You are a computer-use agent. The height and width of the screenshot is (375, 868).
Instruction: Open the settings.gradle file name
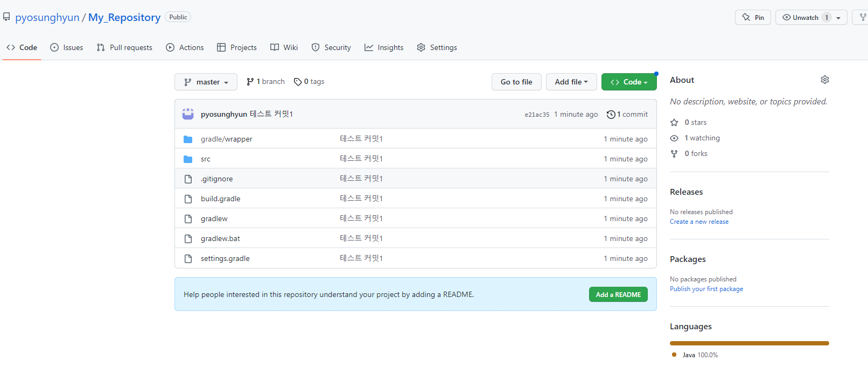tap(225, 259)
